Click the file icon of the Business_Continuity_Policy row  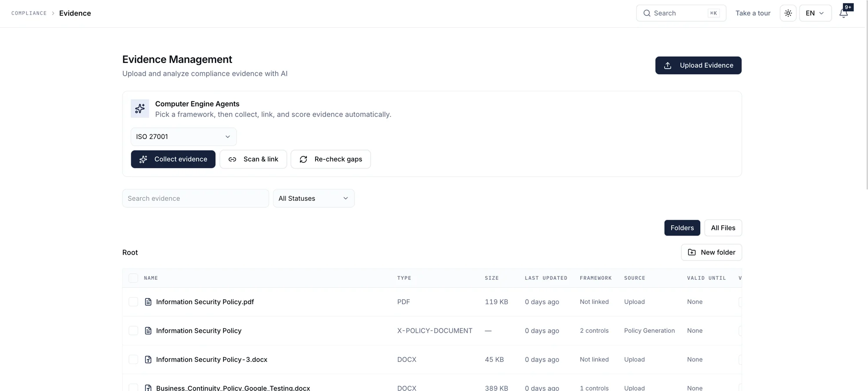click(x=148, y=388)
